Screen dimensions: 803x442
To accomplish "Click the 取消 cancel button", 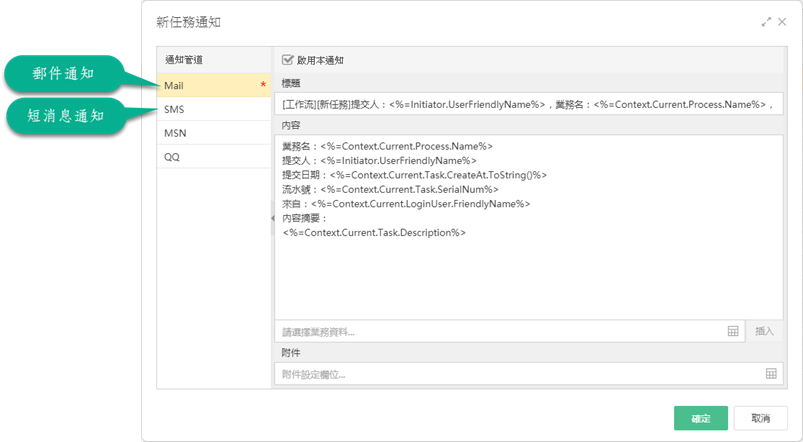I will 760,418.
